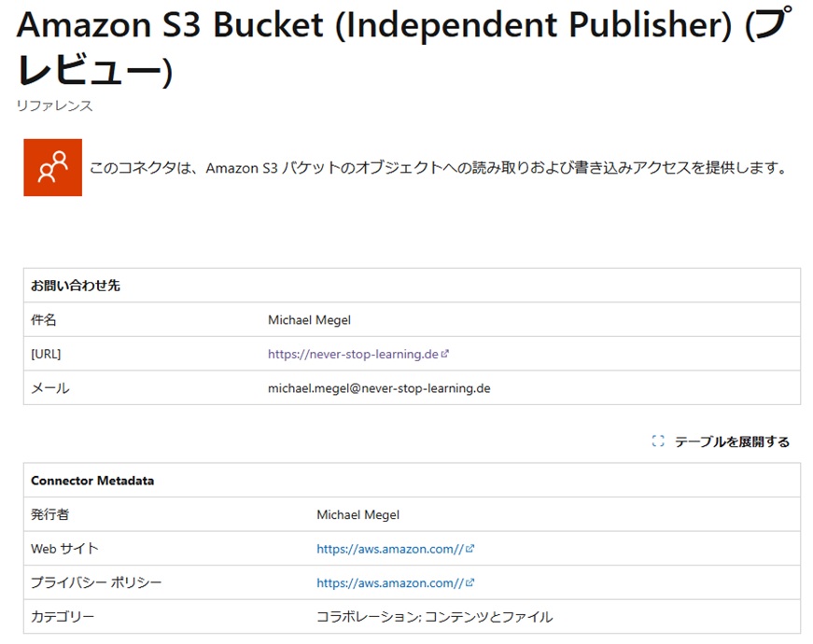Click the お問い合わせ先 table header
Image resolution: width=813 pixels, height=644 pixels.
tap(76, 286)
